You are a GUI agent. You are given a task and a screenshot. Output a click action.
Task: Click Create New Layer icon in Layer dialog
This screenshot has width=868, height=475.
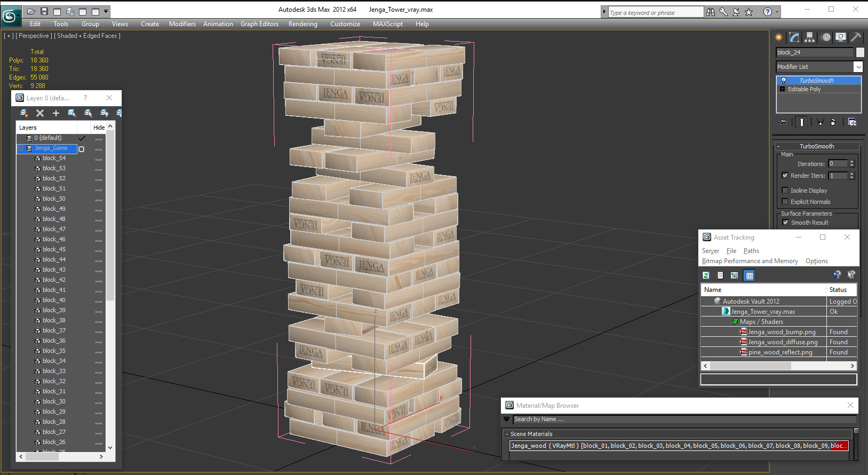pyautogui.click(x=24, y=113)
